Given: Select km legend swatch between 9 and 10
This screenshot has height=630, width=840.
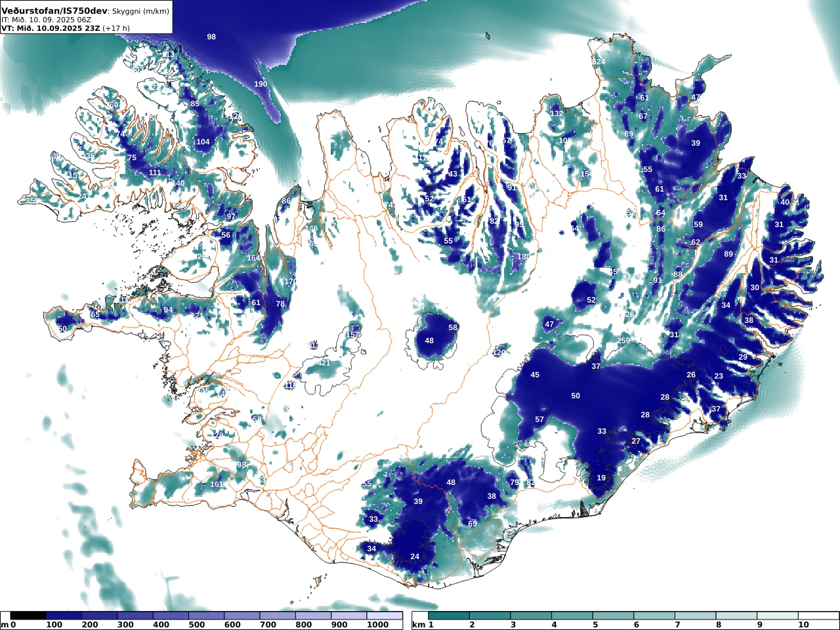Looking at the screenshot, I should 778,616.
